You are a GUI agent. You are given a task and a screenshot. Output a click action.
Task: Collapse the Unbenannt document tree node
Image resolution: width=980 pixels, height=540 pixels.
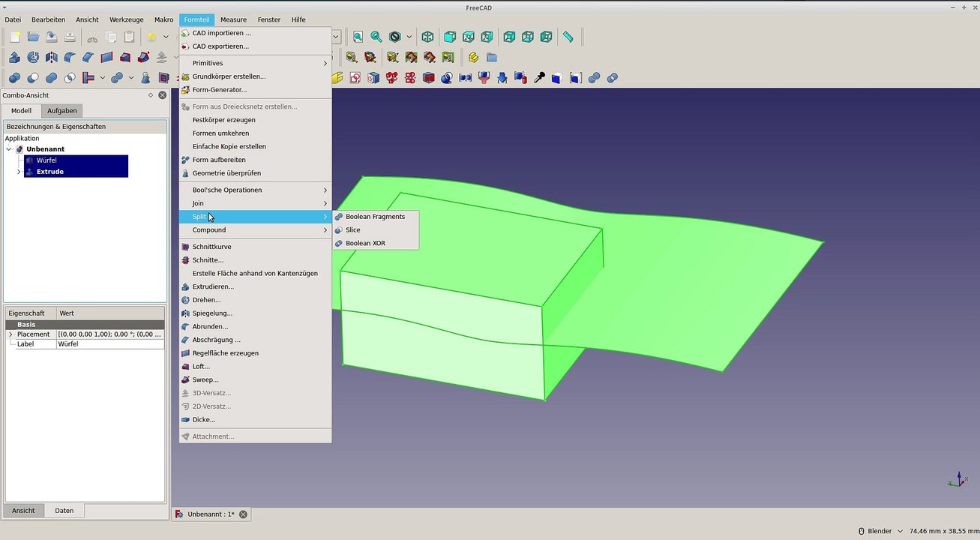click(x=9, y=149)
